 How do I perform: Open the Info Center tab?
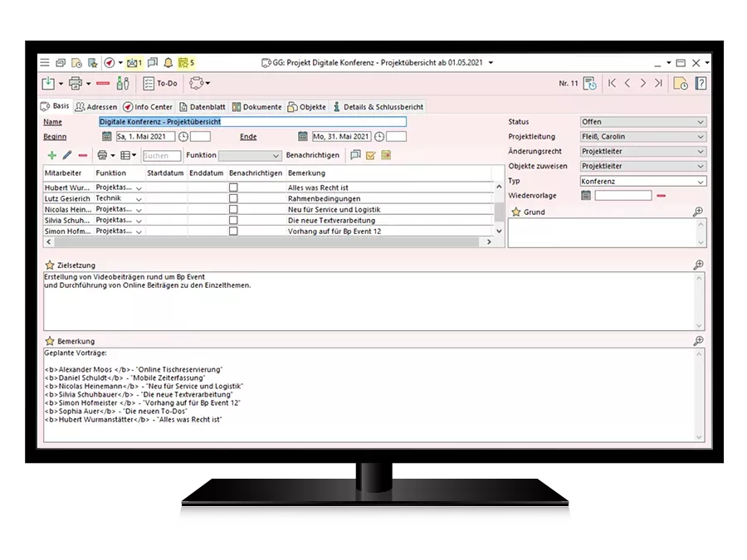tap(148, 107)
